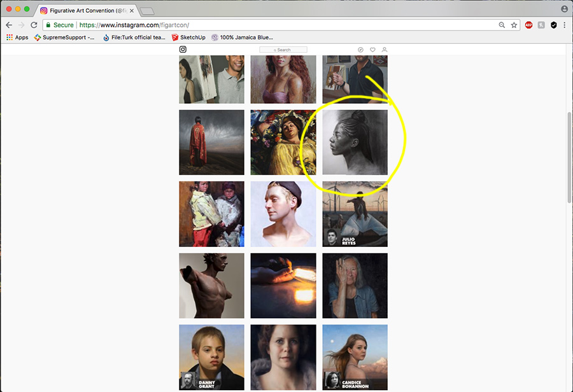
Task: Open the charcoal profile portrait with hair bun
Action: click(x=355, y=143)
